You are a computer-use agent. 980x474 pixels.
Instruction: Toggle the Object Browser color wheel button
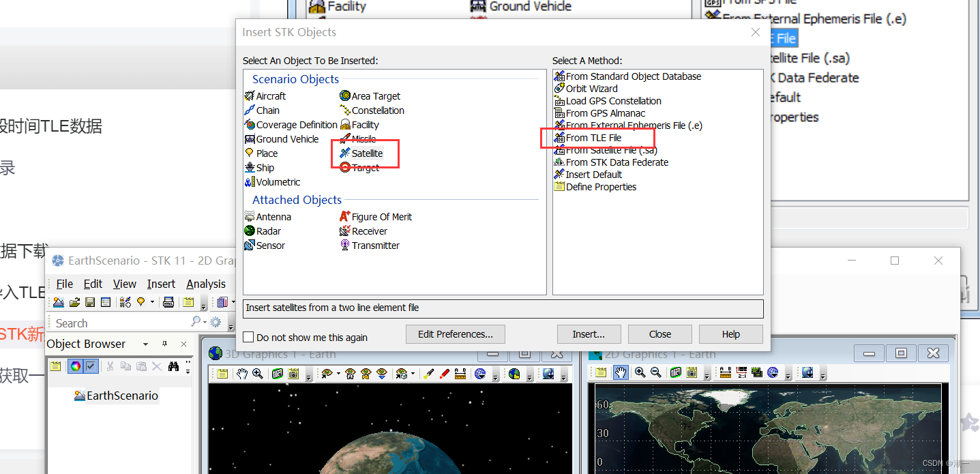click(x=75, y=366)
